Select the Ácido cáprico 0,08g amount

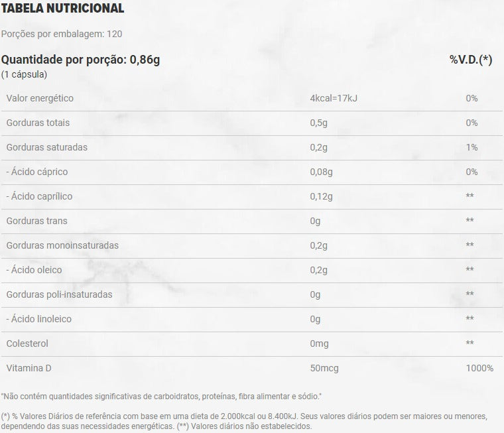(321, 172)
